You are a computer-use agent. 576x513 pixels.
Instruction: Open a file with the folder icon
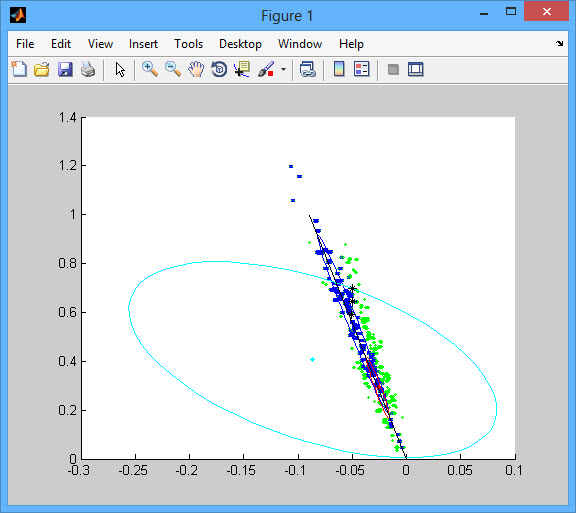(x=42, y=69)
